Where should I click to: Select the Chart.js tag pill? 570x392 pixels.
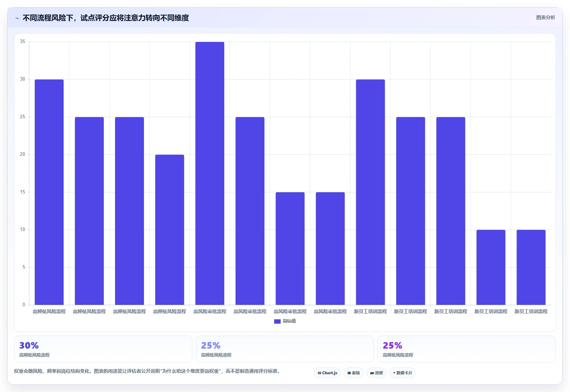click(x=327, y=373)
